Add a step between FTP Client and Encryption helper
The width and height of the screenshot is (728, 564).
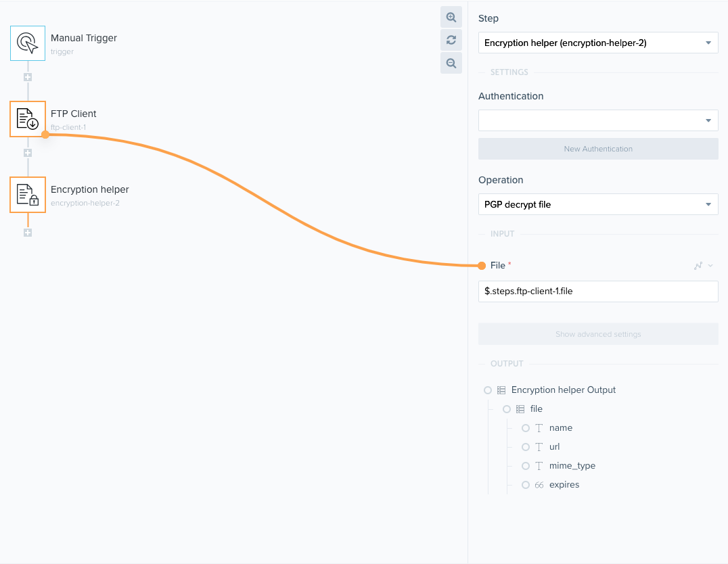coord(28,153)
